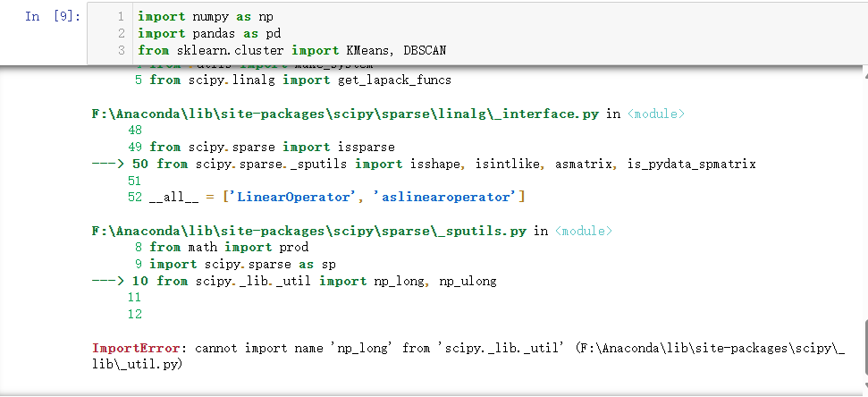Click code line 'import numpy as np'
The width and height of the screenshot is (868, 397).
click(206, 17)
